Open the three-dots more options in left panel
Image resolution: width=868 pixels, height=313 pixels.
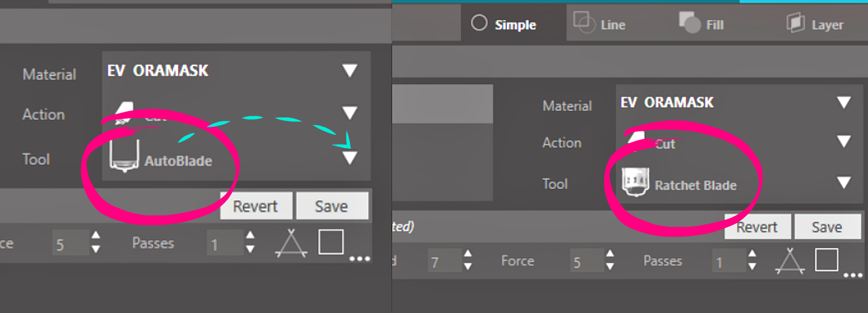[x=359, y=259]
